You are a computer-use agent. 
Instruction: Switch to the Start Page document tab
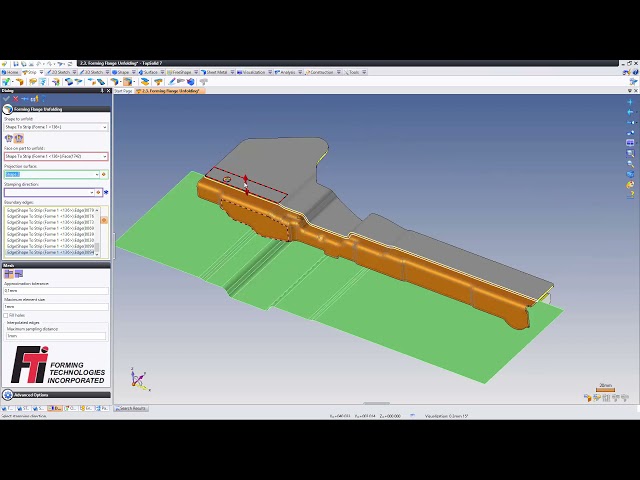(123, 90)
